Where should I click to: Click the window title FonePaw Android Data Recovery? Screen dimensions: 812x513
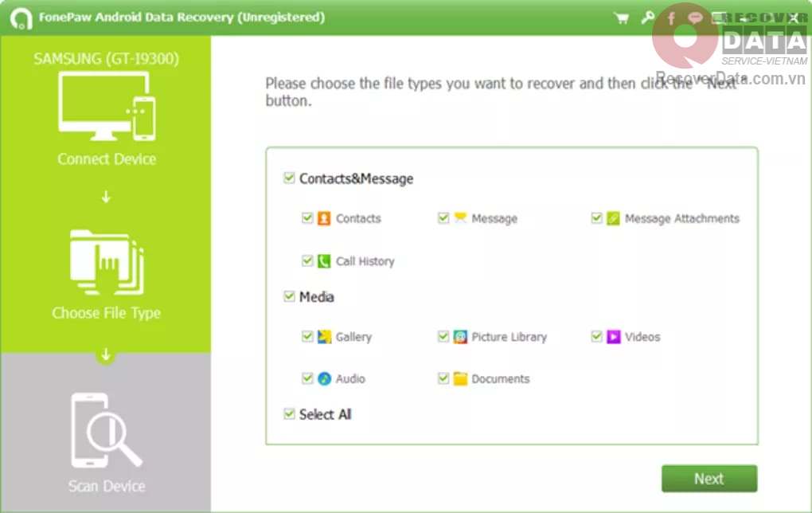click(x=182, y=17)
